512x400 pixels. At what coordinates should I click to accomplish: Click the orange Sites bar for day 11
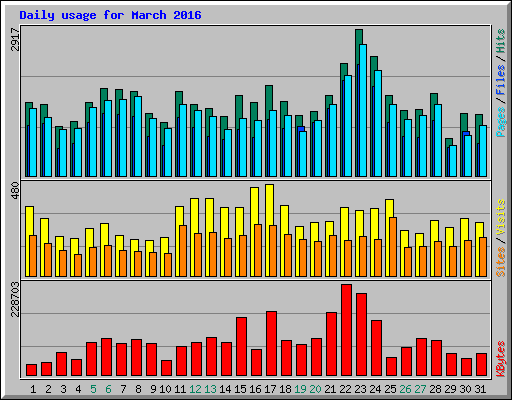pos(183,251)
